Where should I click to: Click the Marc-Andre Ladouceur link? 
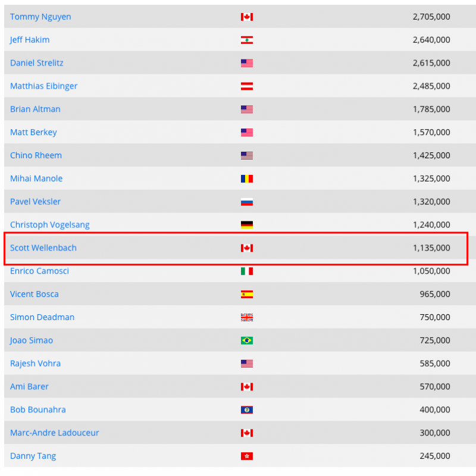point(55,433)
